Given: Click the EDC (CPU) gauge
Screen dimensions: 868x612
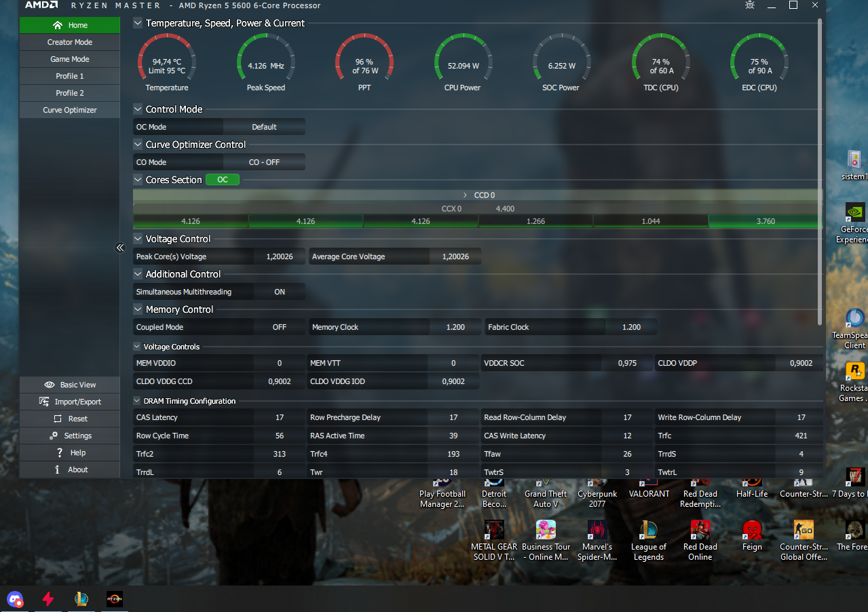Looking at the screenshot, I should tap(759, 62).
